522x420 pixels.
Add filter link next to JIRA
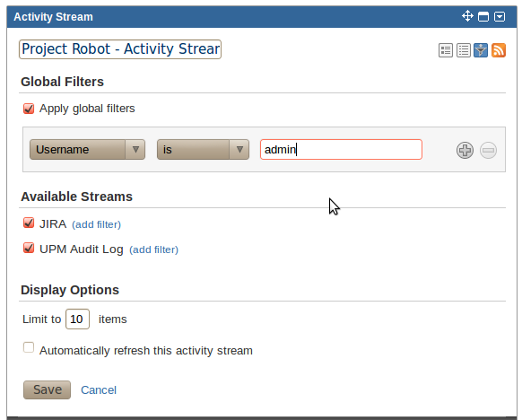97,224
